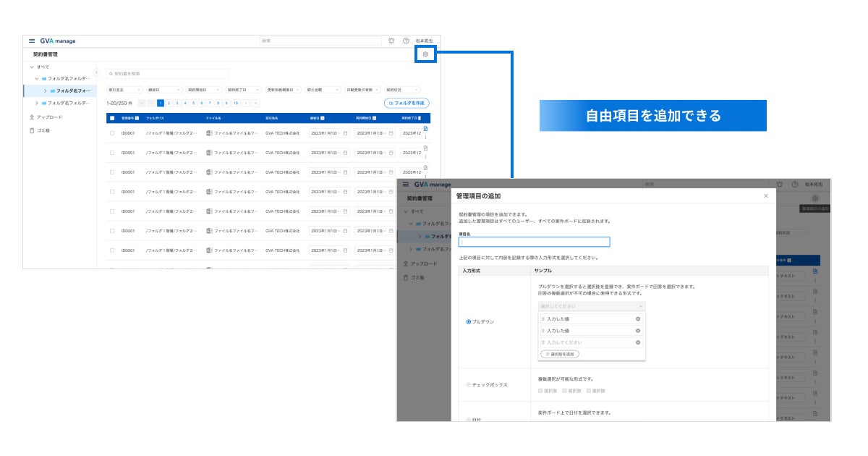Grab the drag handle of the second 入力した値 option
Image resolution: width=868 pixels, height=456 pixels.
544,330
